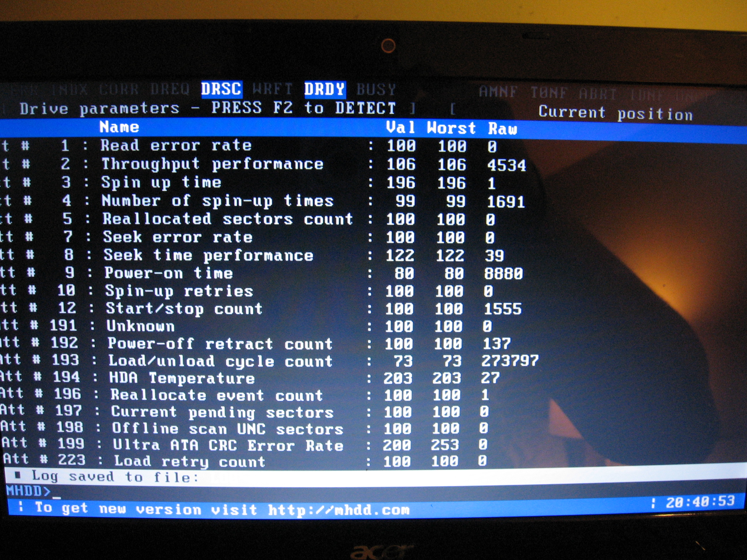Click the 73 Val of Load/unload cycle count
747x560 pixels.
403,361
